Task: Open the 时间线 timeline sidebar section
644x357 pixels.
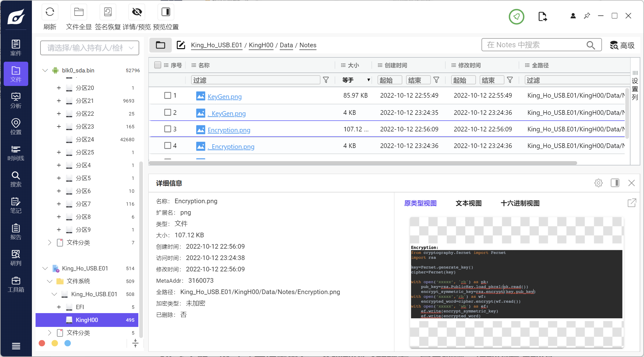Action: (x=16, y=153)
